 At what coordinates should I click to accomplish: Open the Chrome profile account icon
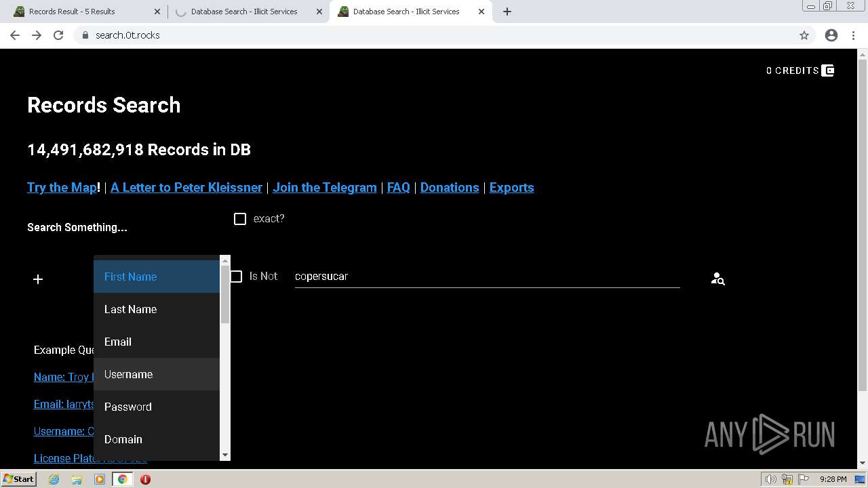click(x=831, y=35)
